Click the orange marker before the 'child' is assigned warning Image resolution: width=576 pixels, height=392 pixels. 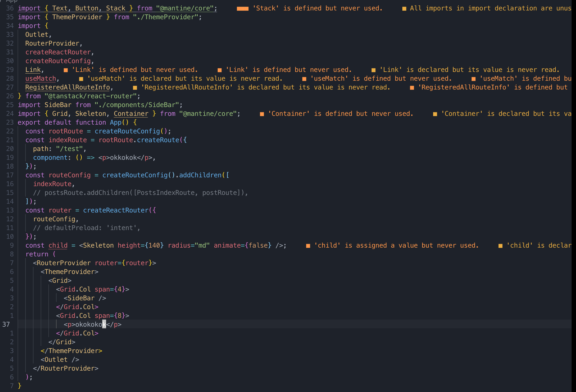point(308,246)
